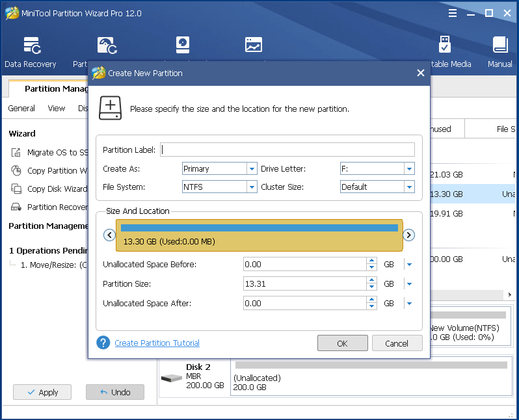The height and width of the screenshot is (420, 519).
Task: Click the Migrate OS to SSD wizard icon
Action: click(16, 152)
